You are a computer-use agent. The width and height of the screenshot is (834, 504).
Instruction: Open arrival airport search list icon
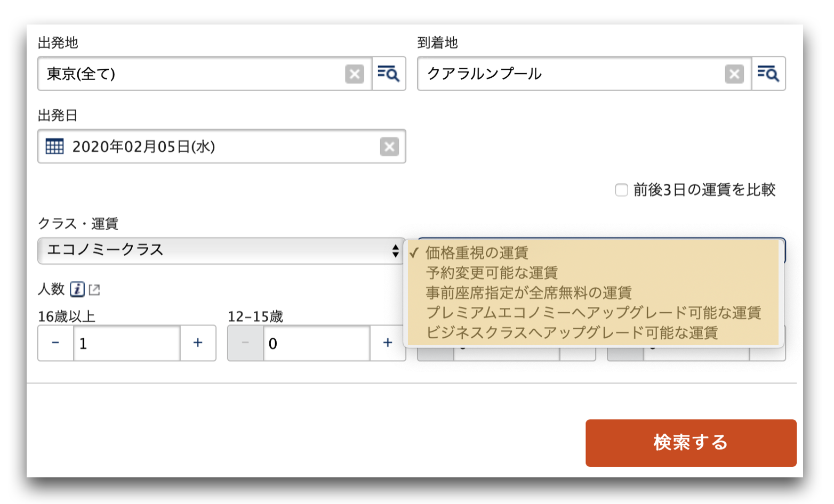click(768, 74)
